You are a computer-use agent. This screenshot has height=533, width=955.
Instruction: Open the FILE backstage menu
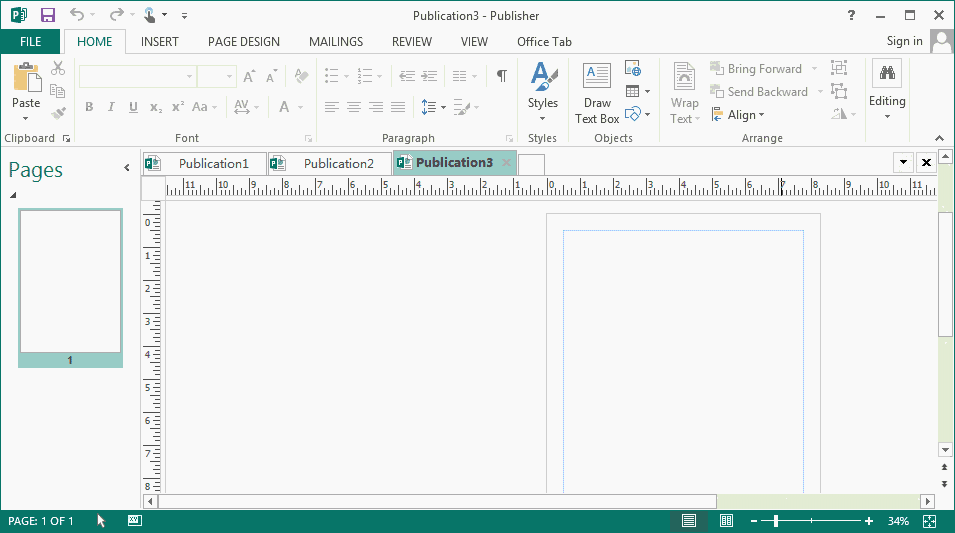pos(30,42)
